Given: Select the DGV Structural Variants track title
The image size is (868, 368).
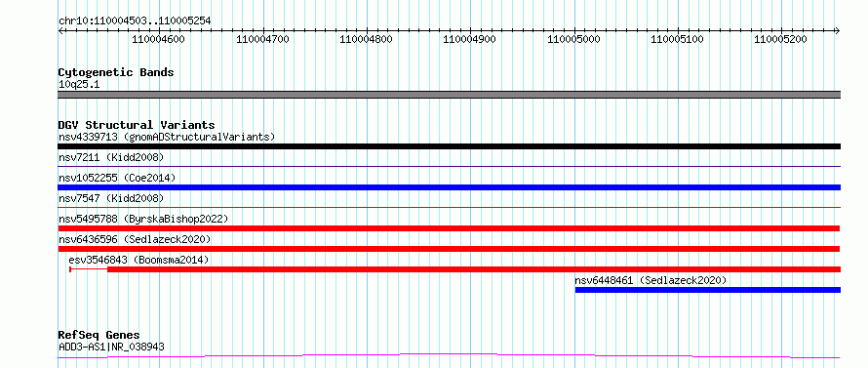Looking at the screenshot, I should click(137, 125).
